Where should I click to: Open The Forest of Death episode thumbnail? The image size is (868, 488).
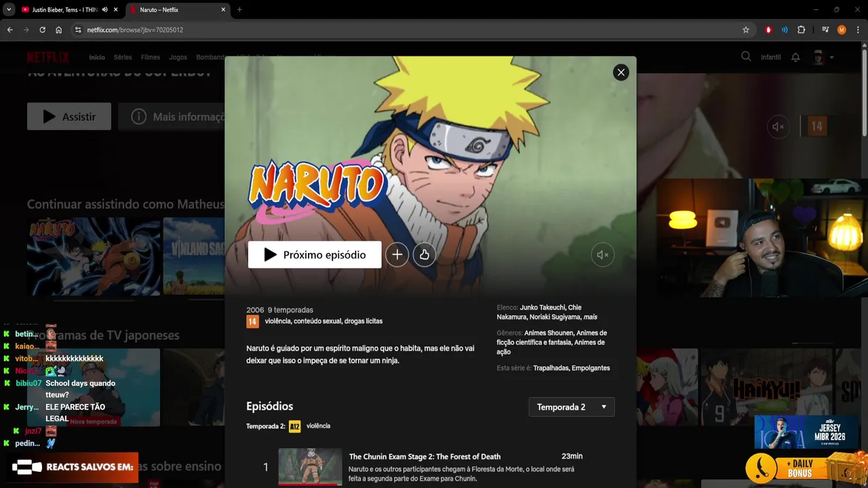click(310, 467)
